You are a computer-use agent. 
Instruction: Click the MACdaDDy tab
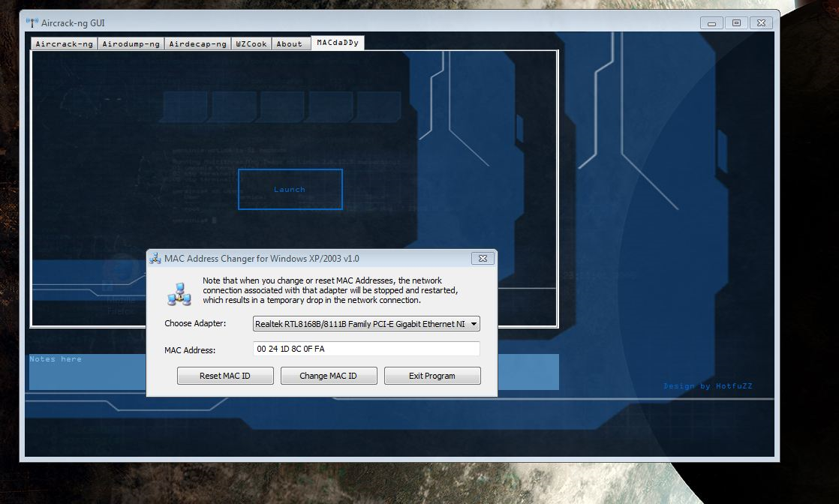coord(338,43)
